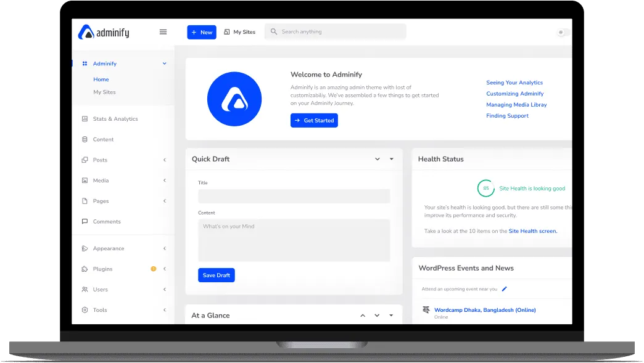
Task: Click the Media image icon
Action: click(x=85, y=181)
